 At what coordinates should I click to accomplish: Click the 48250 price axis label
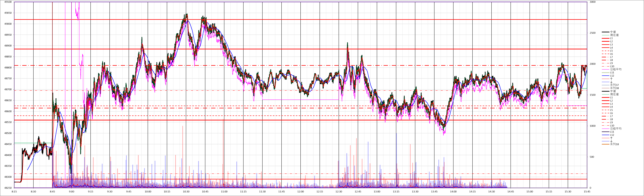coord(8,188)
